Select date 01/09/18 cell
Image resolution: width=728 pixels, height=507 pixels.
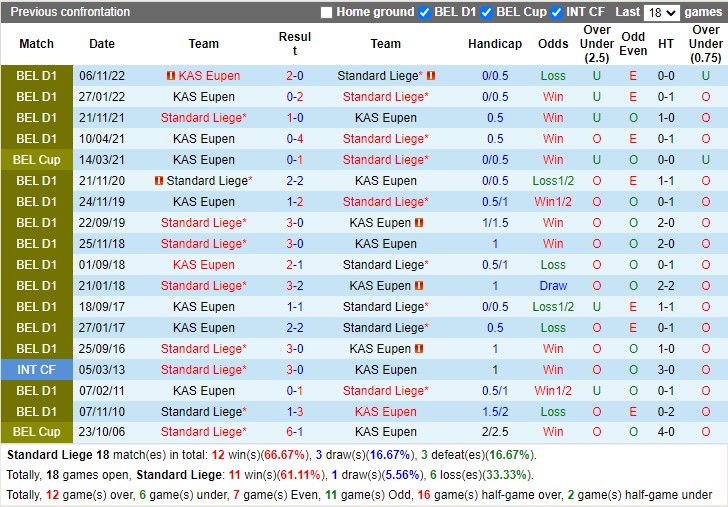pos(102,265)
